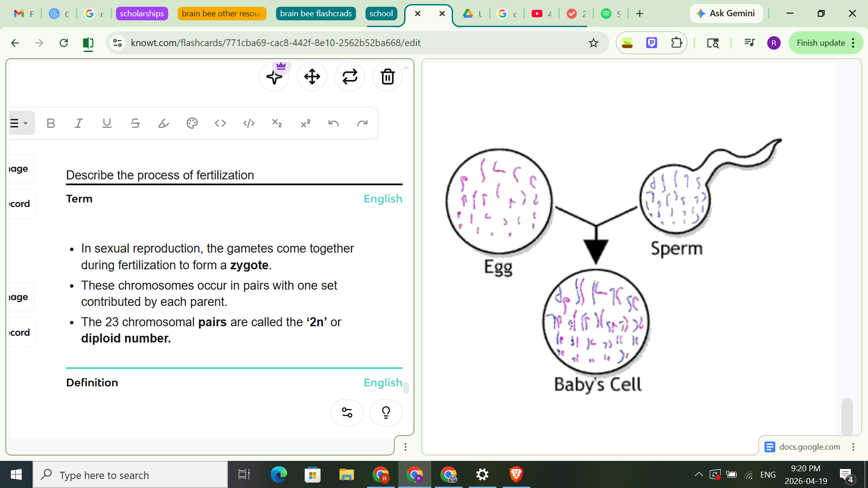Image resolution: width=868 pixels, height=488 pixels.
Task: Click the superscript icon
Action: point(306,123)
